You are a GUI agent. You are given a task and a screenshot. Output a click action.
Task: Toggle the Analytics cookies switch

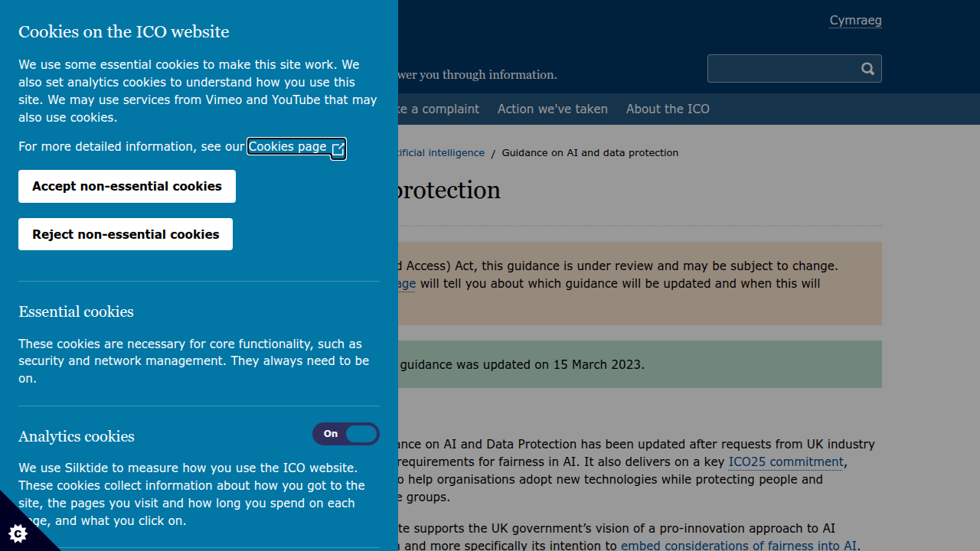346,434
